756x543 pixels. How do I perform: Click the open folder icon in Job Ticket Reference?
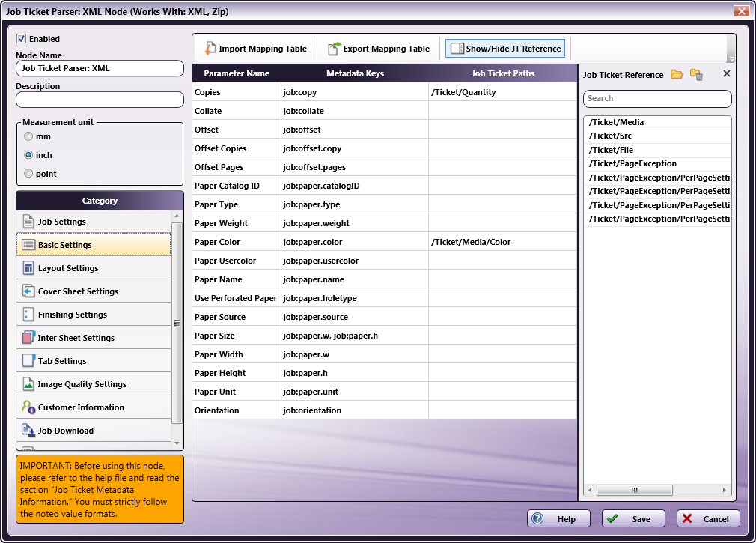point(677,74)
